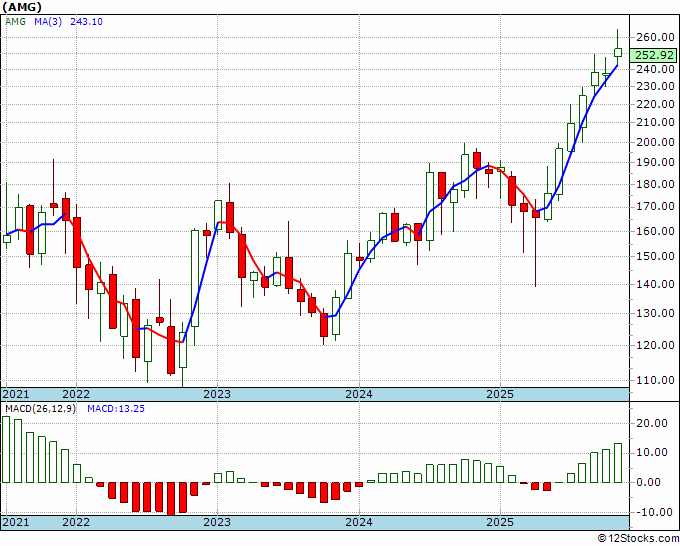Click 2025 on the price chart timeline
The image size is (680, 546).
500,394
